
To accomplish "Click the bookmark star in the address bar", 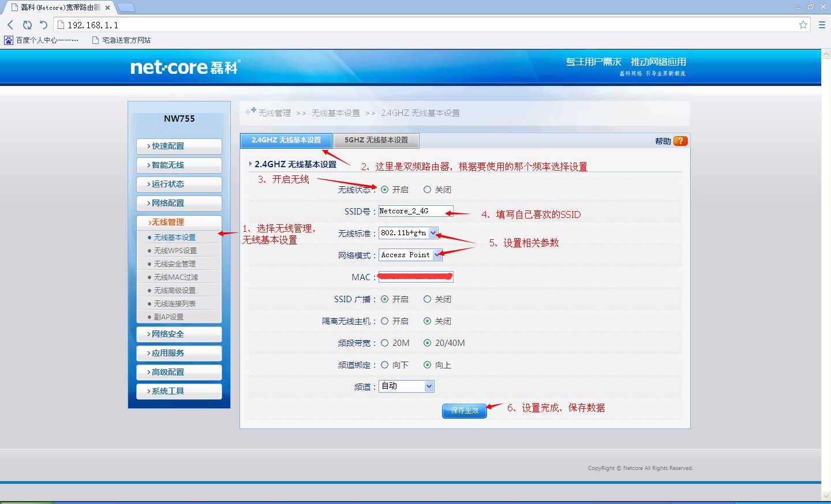I will point(803,25).
